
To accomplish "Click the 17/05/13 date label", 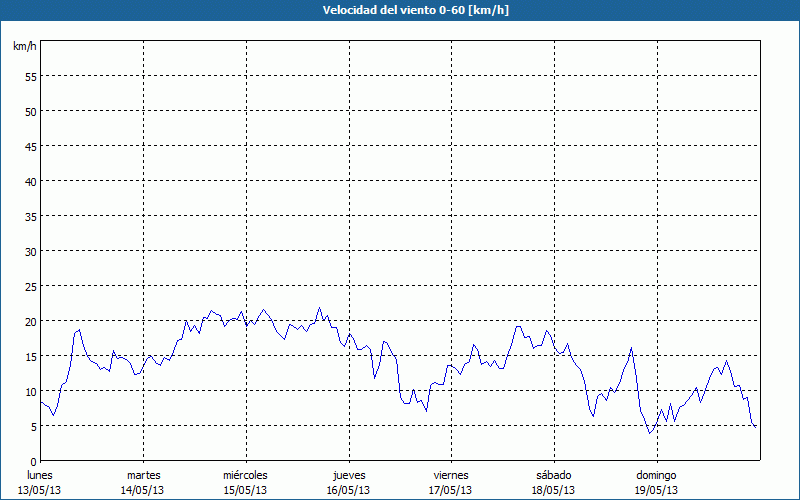I will coord(450,490).
